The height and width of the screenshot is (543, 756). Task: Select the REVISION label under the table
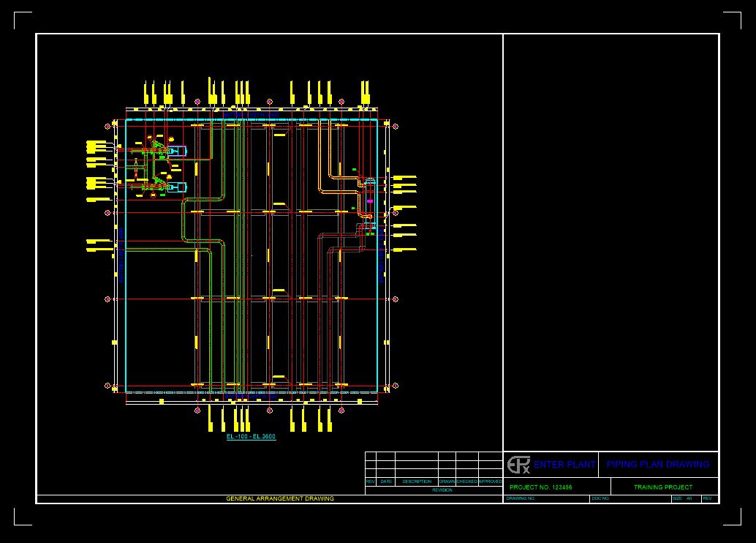pos(442,490)
